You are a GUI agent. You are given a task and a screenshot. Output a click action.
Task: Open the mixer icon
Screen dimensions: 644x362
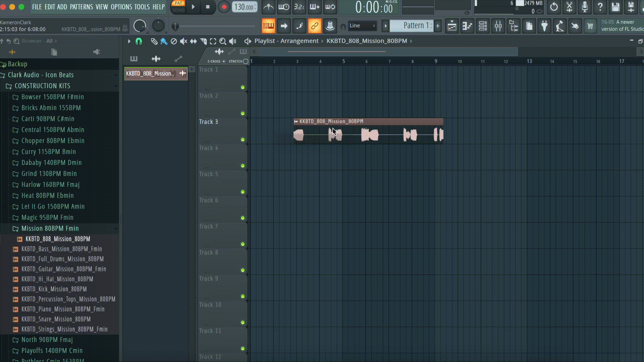498,26
